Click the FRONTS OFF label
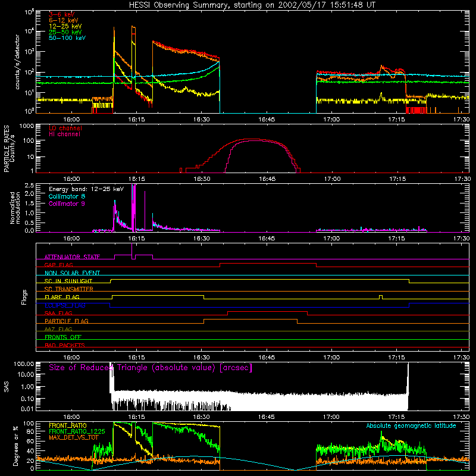The height and width of the screenshot is (476, 476). click(63, 337)
